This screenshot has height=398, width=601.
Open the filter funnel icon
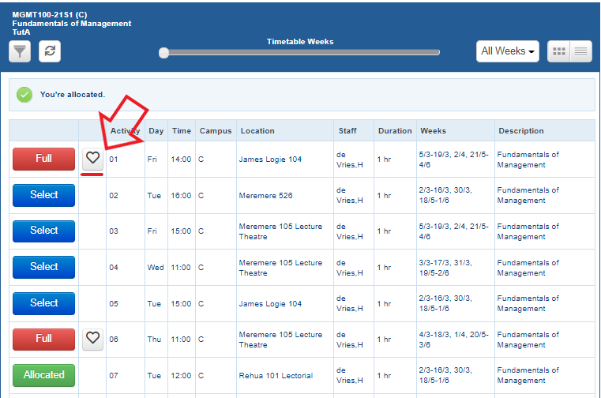click(x=20, y=51)
